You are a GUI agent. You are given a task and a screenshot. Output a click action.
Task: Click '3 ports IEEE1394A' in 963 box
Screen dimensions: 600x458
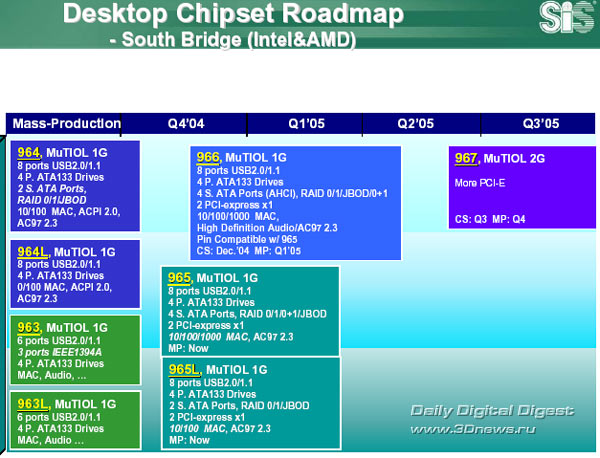pyautogui.click(x=59, y=352)
